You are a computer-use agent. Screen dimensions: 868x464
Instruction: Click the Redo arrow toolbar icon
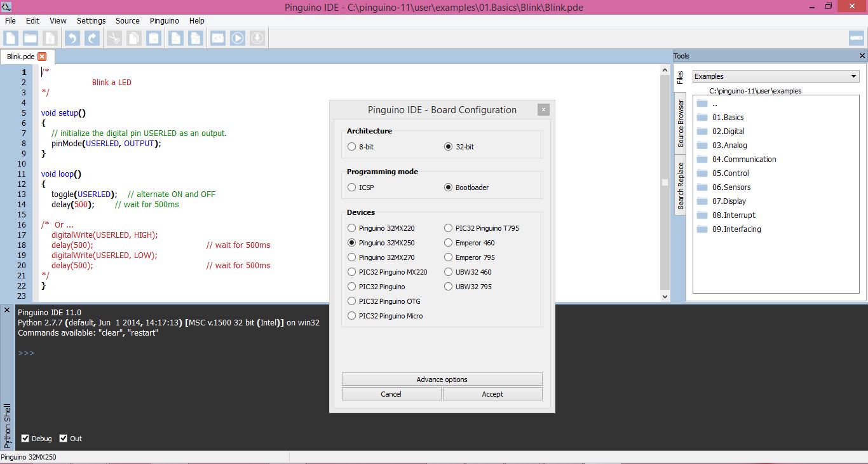[x=92, y=38]
